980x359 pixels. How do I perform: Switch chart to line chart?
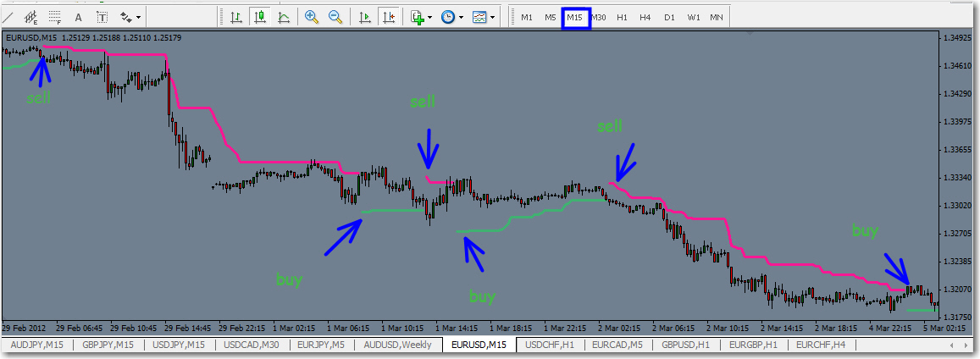coord(283,18)
